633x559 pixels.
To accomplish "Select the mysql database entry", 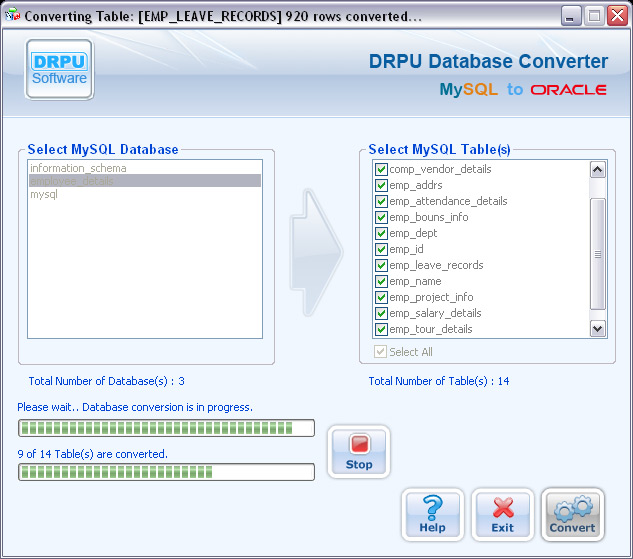I will pyautogui.click(x=44, y=194).
